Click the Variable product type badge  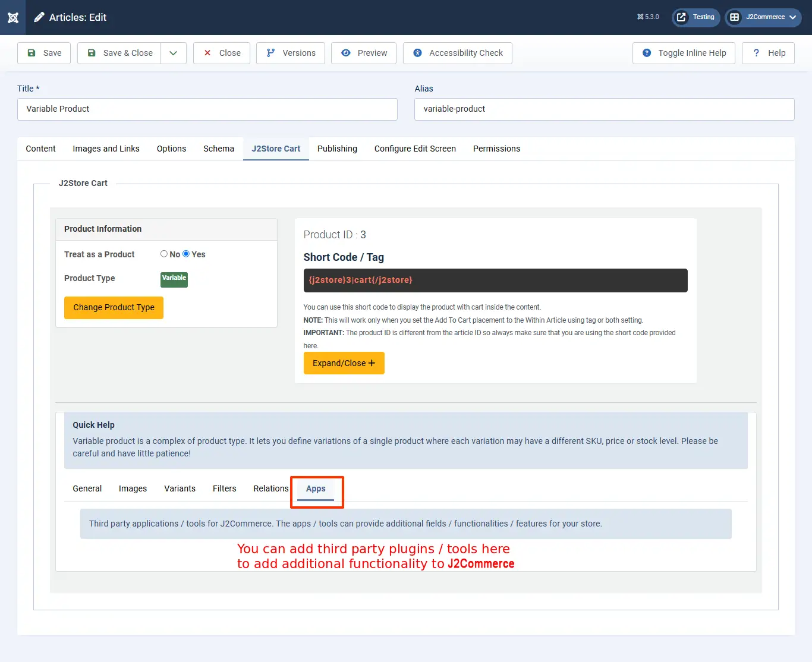pyautogui.click(x=174, y=279)
